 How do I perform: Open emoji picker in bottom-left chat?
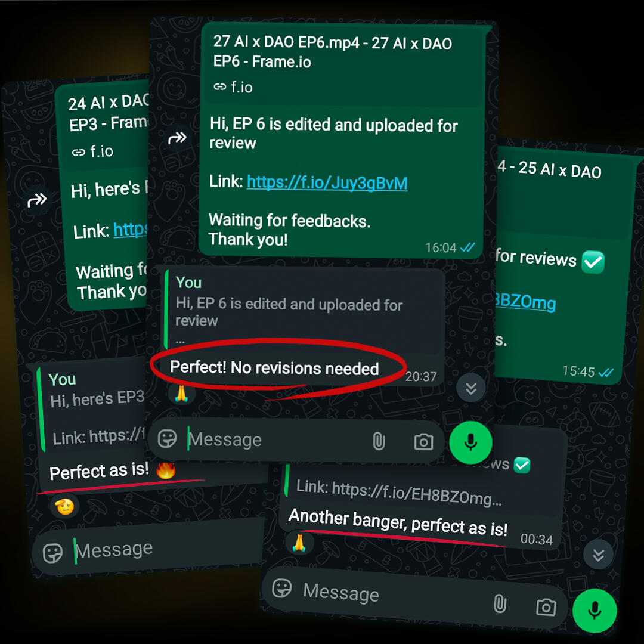(x=53, y=553)
